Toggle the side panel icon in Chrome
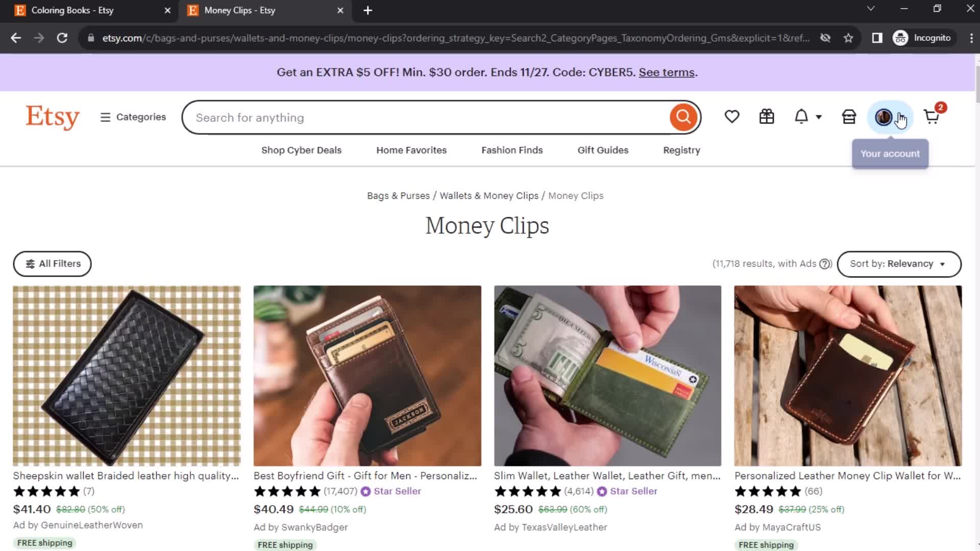Screen dimensions: 980x551 [877, 38]
